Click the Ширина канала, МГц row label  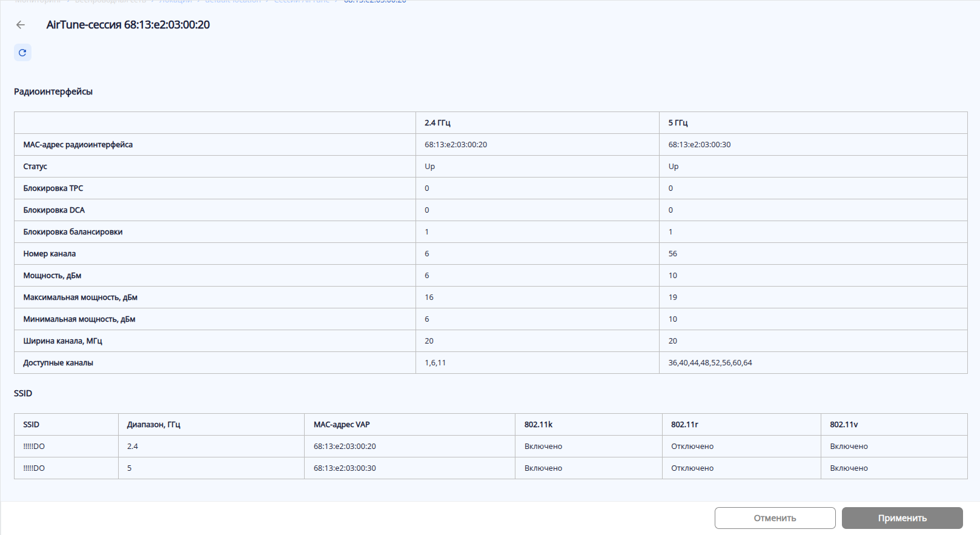(x=63, y=341)
